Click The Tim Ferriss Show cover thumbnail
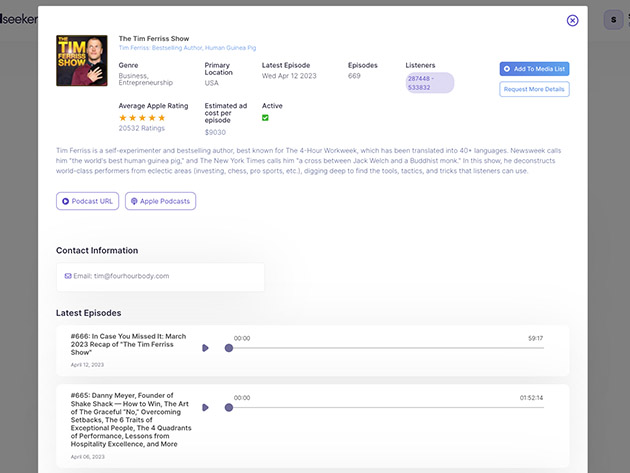Image resolution: width=630 pixels, height=473 pixels. [82, 60]
